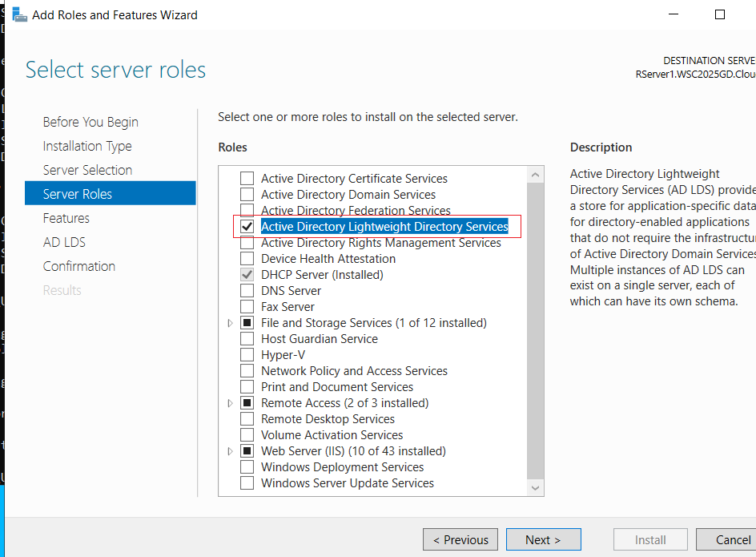This screenshot has width=756, height=557.
Task: Tick Windows Server Update Services
Action: 247,482
